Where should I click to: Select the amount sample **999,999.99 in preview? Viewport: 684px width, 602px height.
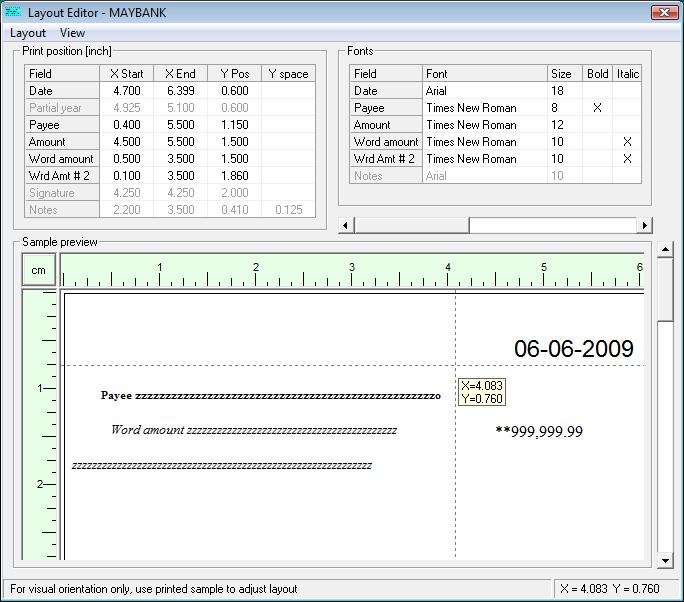(x=539, y=432)
